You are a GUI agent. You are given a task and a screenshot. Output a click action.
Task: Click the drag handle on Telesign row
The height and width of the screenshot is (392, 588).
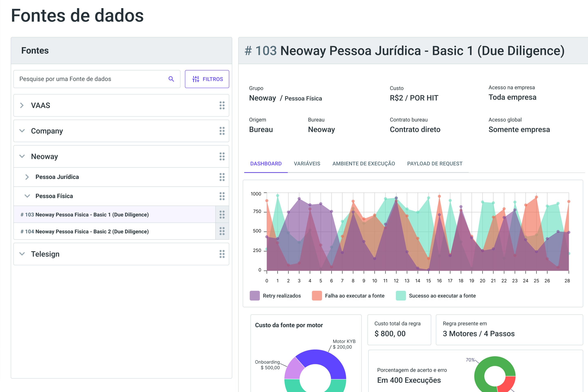click(x=222, y=254)
